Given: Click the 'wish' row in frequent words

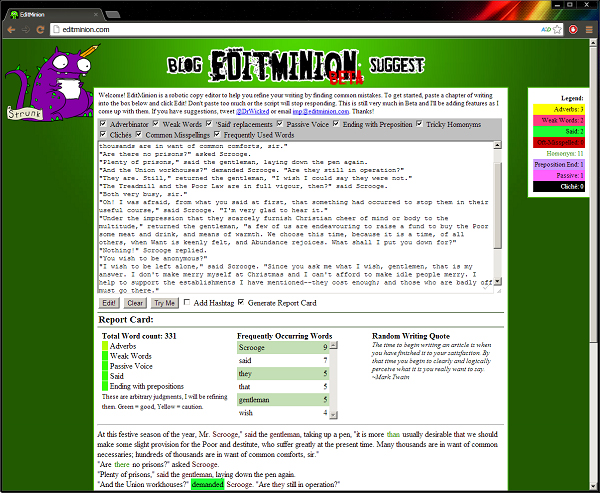Looking at the screenshot, I should [283, 413].
